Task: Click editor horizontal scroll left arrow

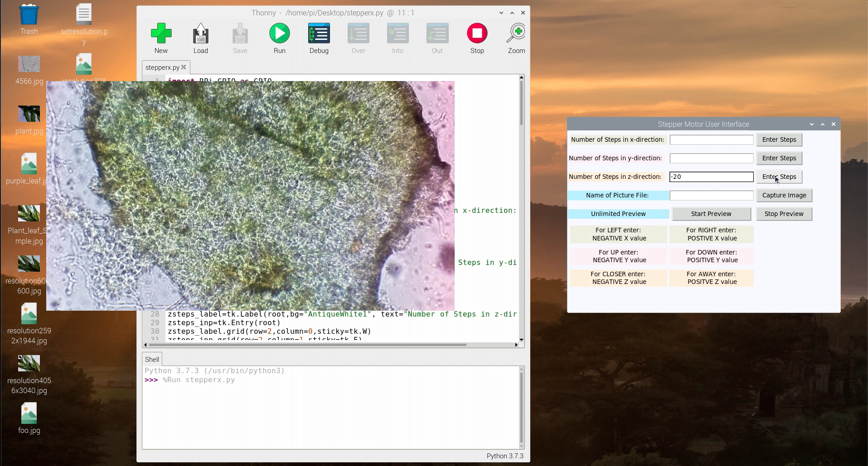Action: 145,345
